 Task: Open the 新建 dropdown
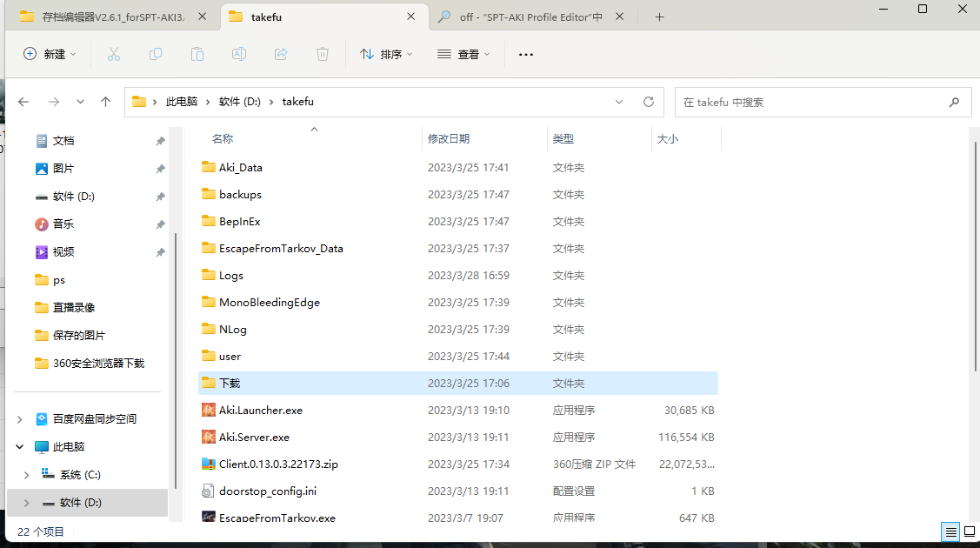(x=50, y=54)
